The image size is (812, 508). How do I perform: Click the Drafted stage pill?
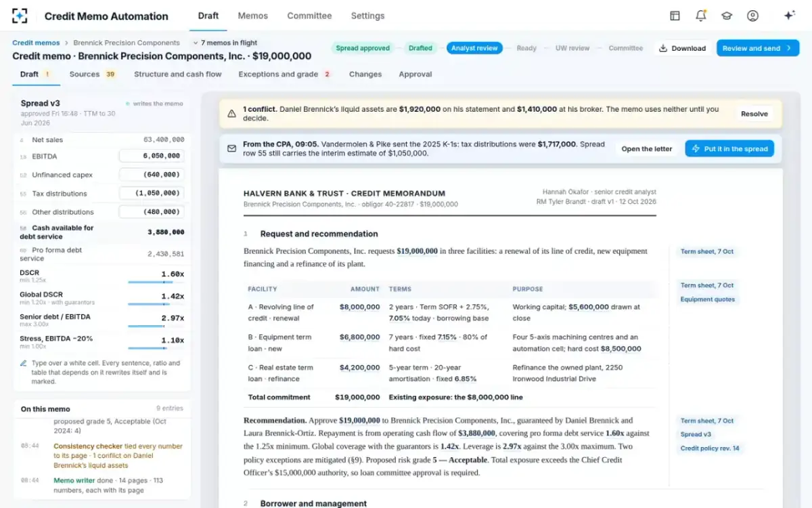pos(420,48)
